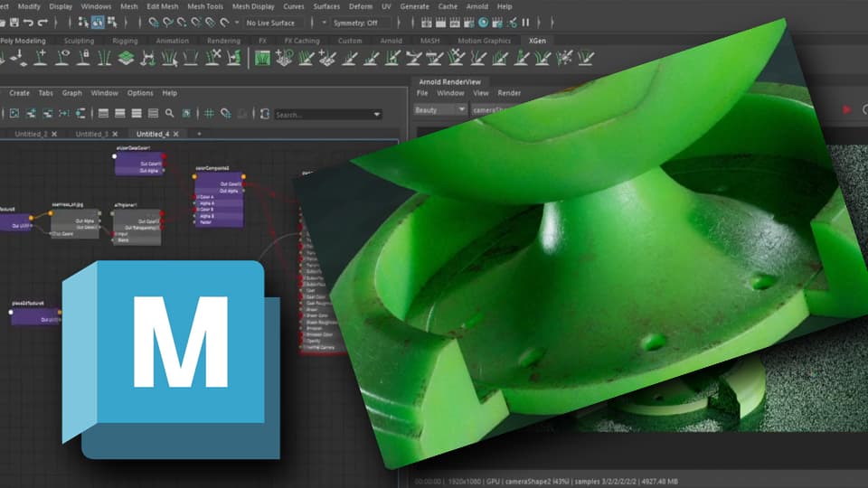868x488 pixels.
Task: Open the Node Editor search field dropdown arrow
Action: (377, 115)
